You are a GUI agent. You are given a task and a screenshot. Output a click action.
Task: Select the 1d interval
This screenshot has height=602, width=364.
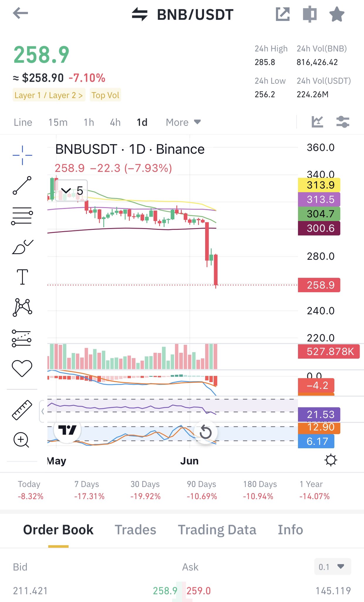pyautogui.click(x=142, y=122)
